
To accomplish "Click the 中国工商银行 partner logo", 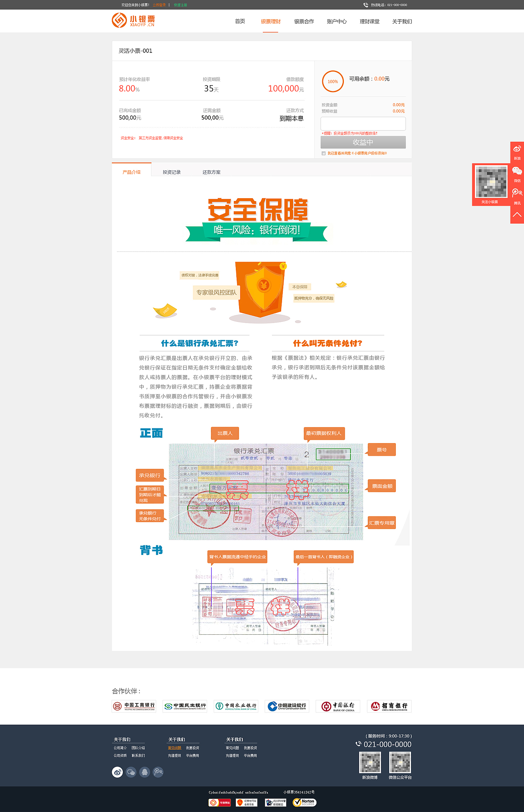I will (134, 706).
